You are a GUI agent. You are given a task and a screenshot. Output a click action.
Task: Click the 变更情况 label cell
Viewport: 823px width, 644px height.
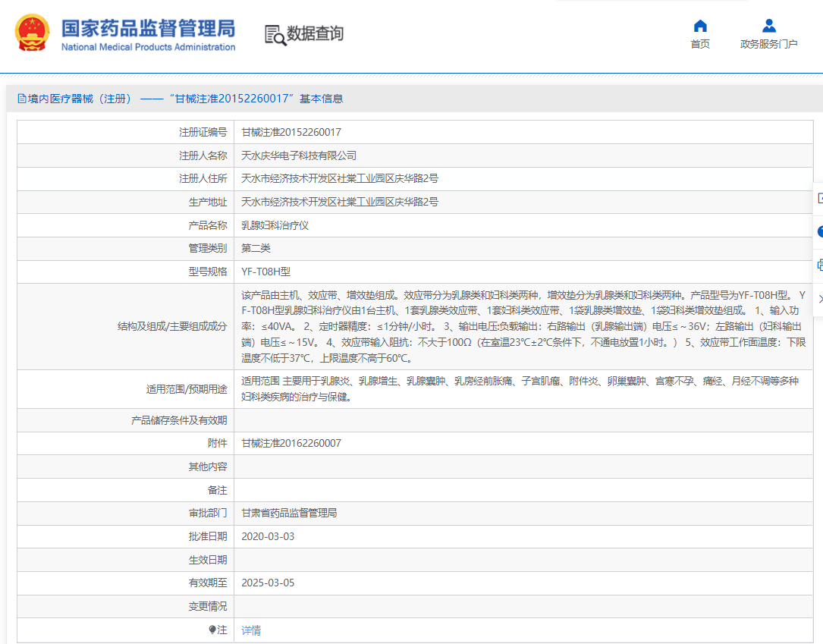(125, 606)
